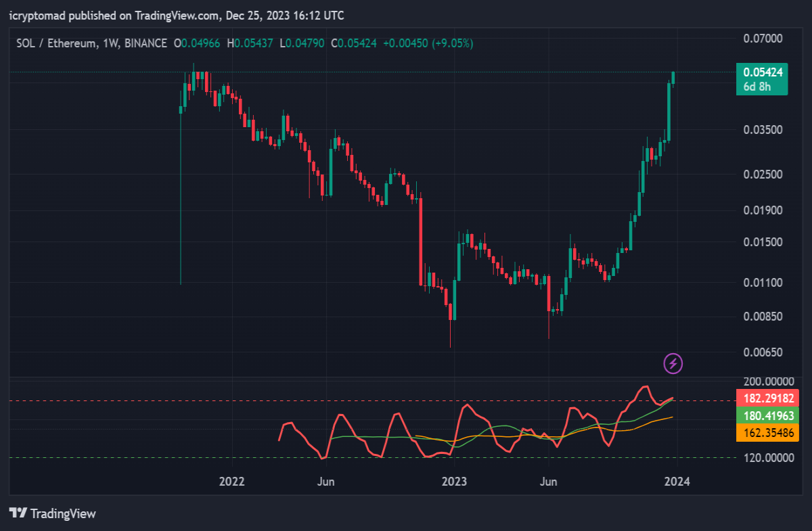Click the 0.03500 price axis label

point(763,129)
